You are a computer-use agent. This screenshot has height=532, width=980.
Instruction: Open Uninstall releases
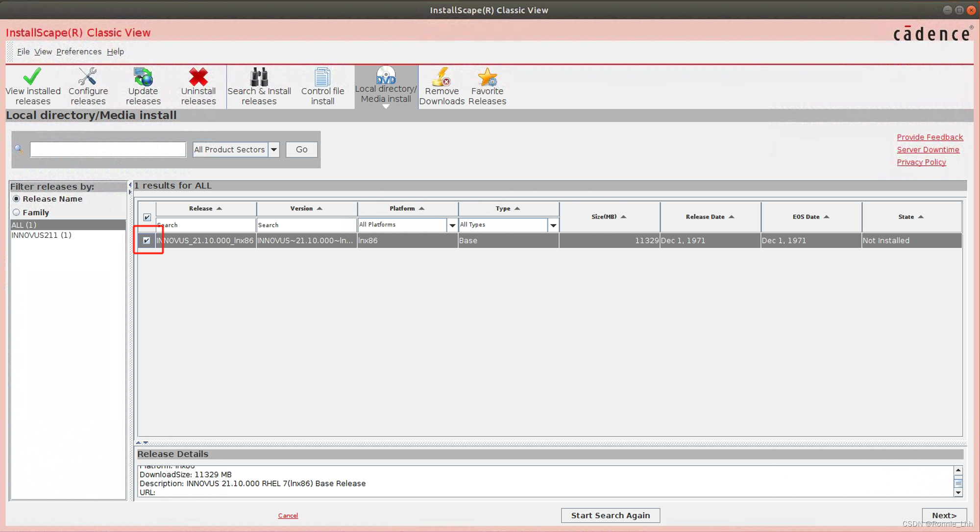[x=198, y=86]
